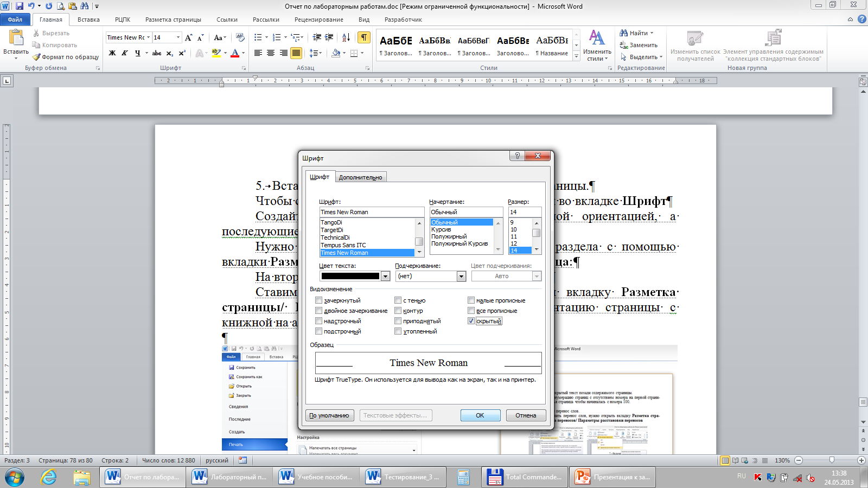Align text right icon
Viewport: 868px width, 488px height.
coord(283,53)
